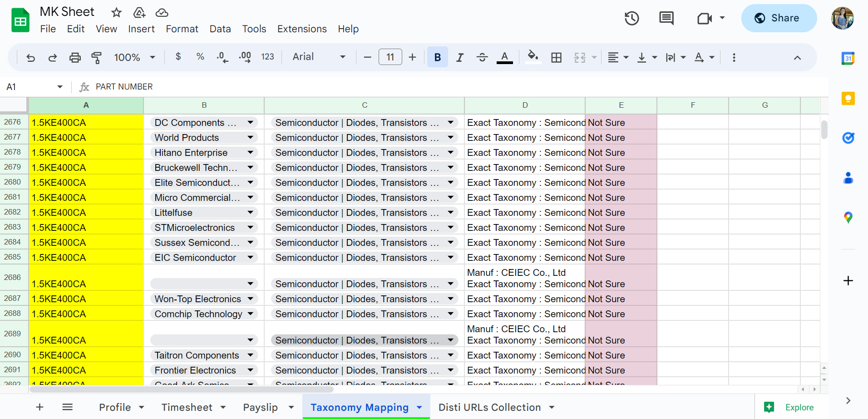Open zoom level dropdown
The image size is (868, 419).
click(135, 57)
